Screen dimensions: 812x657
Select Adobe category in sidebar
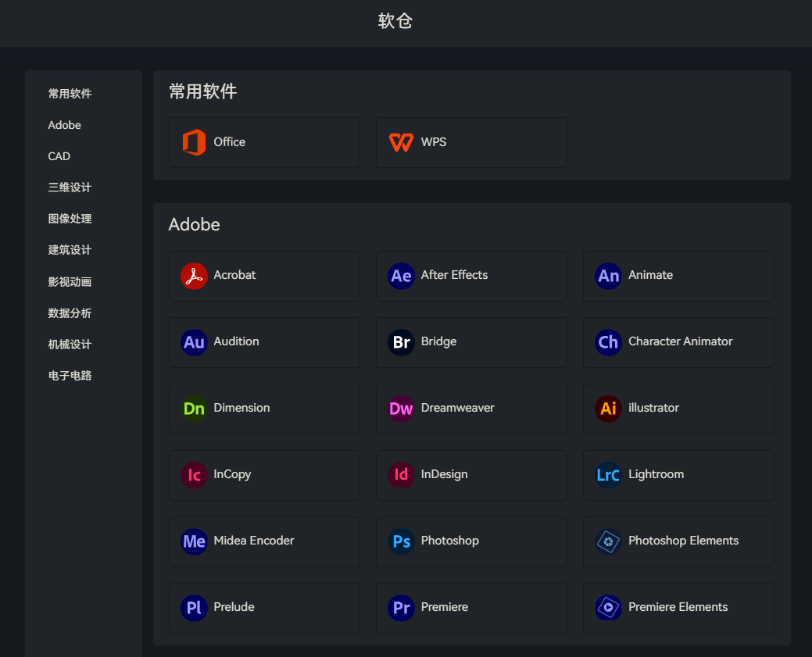point(64,125)
